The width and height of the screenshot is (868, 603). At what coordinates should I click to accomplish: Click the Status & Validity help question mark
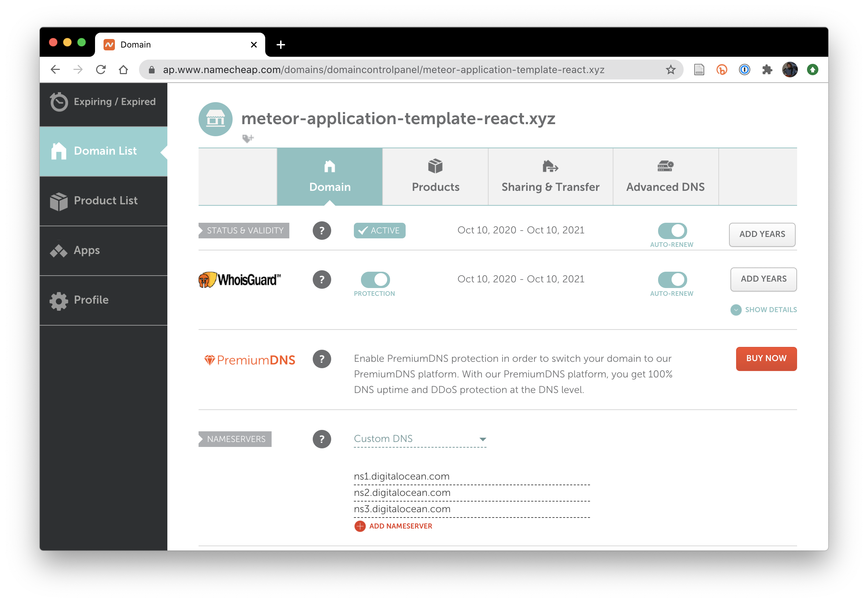[322, 231]
